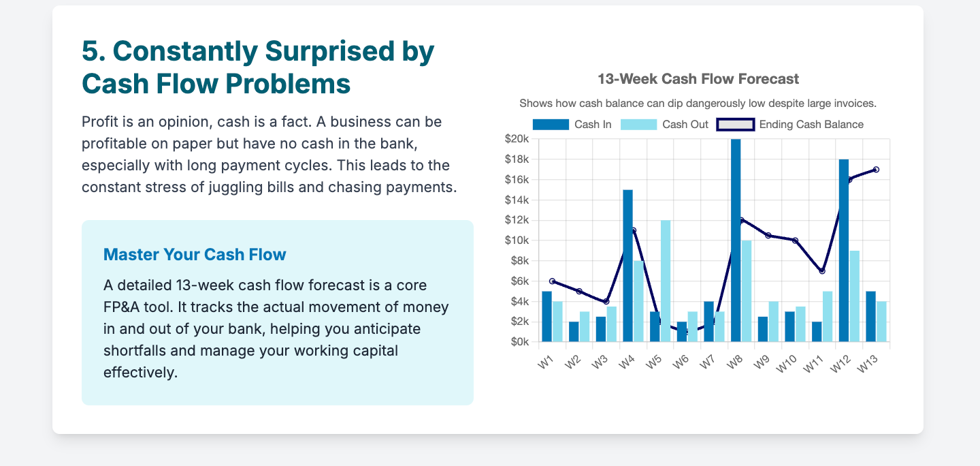Click the W3 ending balance data point

(606, 301)
